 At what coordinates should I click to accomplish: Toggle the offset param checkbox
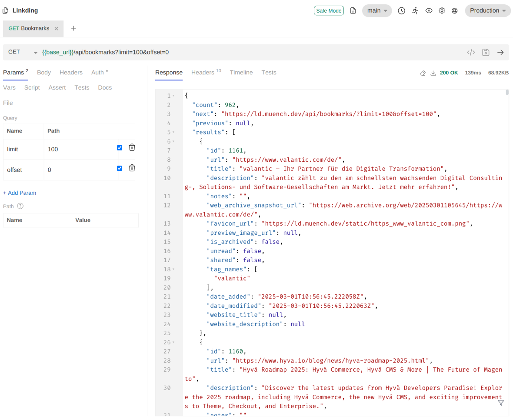[120, 168]
